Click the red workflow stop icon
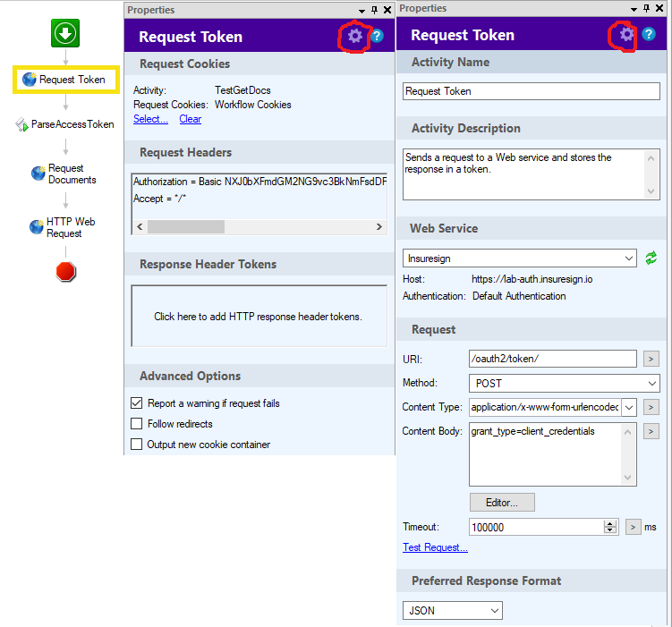This screenshot has height=627, width=672. (x=65, y=272)
